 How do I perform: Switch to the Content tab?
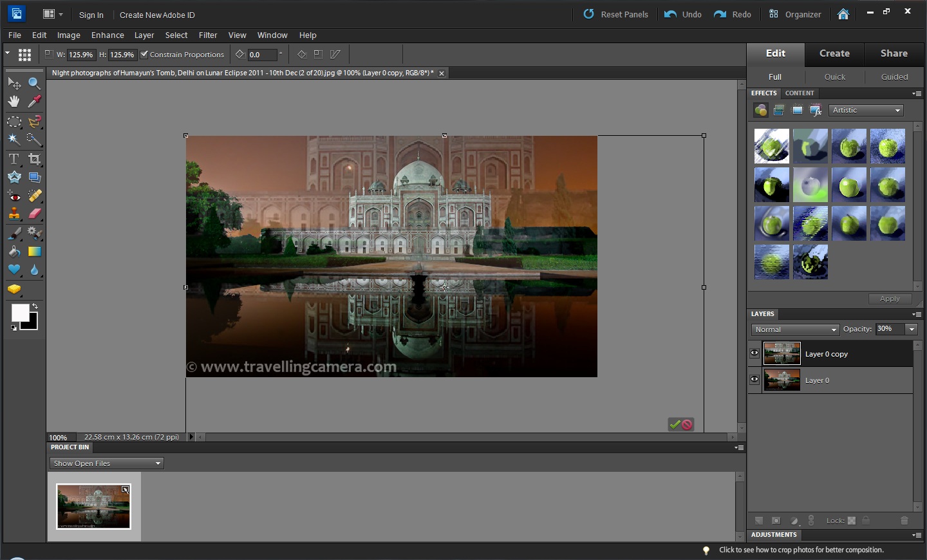tap(800, 93)
